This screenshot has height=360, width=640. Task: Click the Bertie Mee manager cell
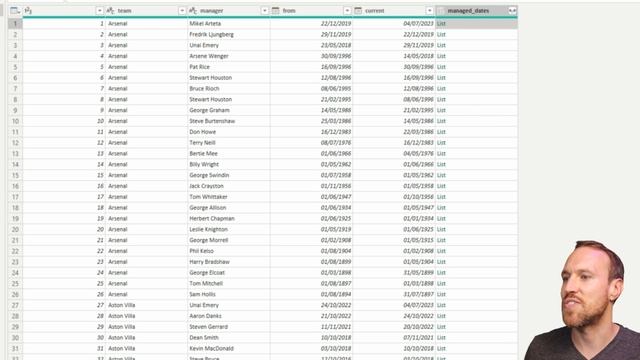pos(229,153)
